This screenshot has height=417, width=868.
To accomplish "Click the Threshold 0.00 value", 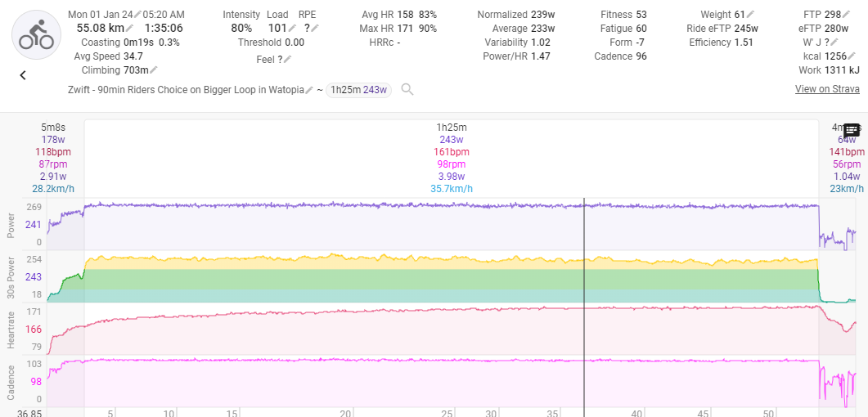I will (x=295, y=42).
